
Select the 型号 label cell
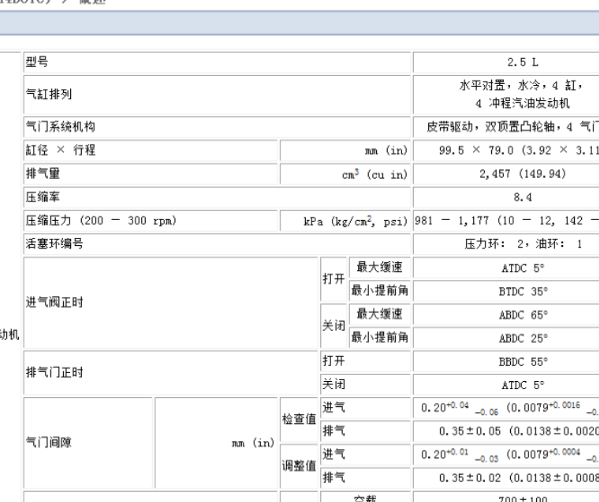point(217,62)
